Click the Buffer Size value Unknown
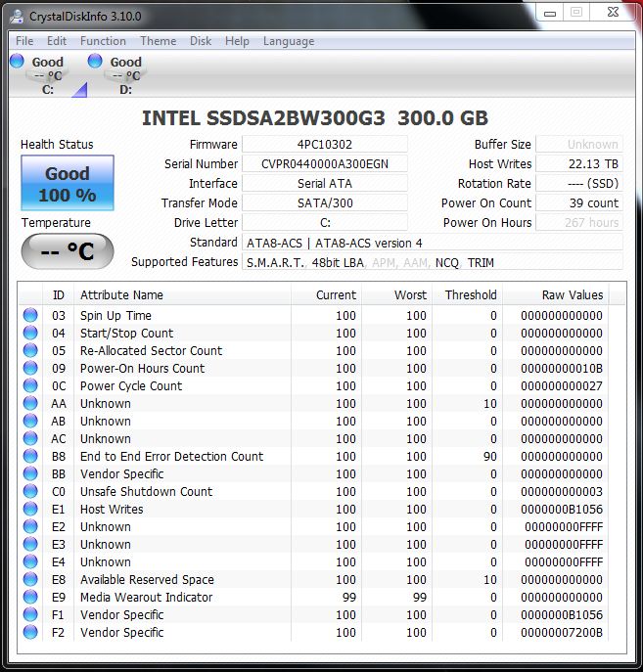Image resolution: width=643 pixels, height=672 pixels. 579,145
